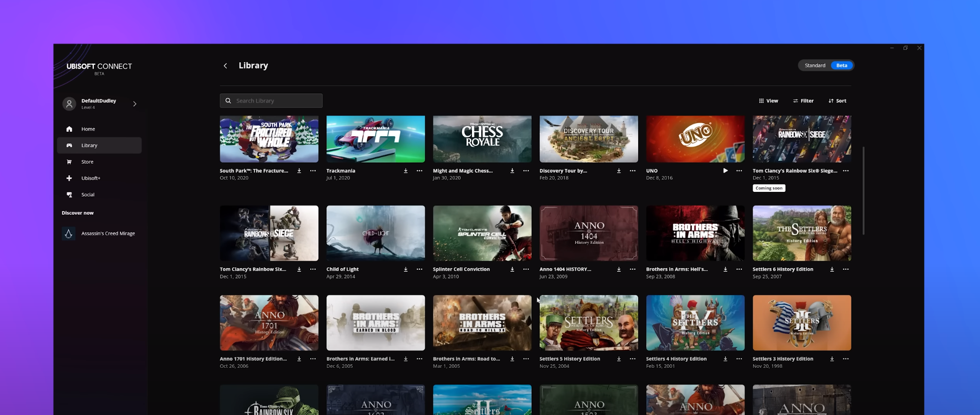Open the three-dot menu for Child of Light
Image resolution: width=980 pixels, height=415 pixels.
click(x=419, y=269)
